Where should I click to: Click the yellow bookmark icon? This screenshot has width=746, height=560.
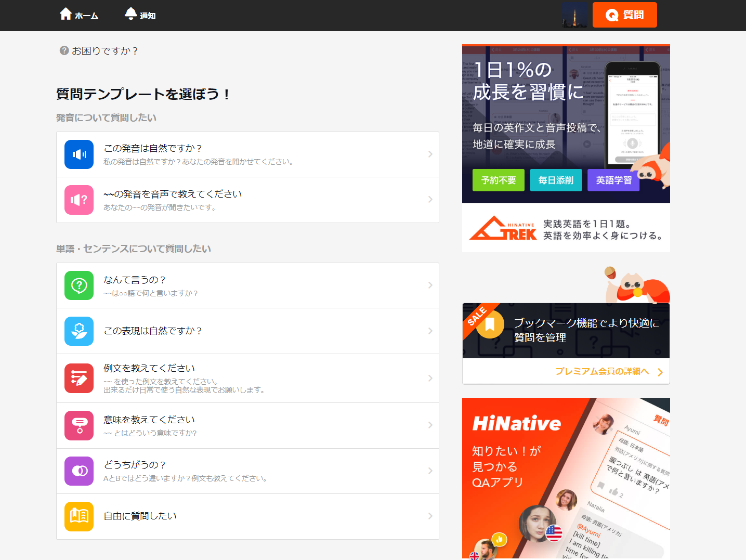(x=490, y=324)
